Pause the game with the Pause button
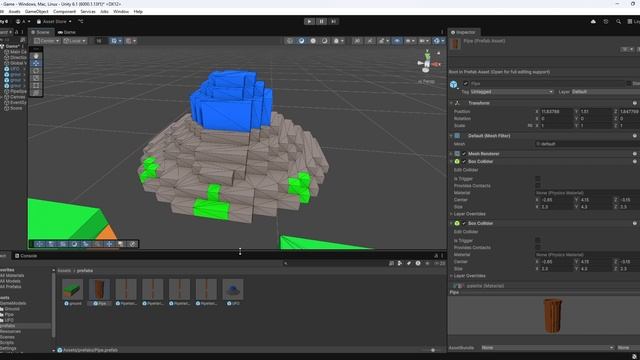Image resolution: width=640 pixels, height=360 pixels. click(321, 21)
